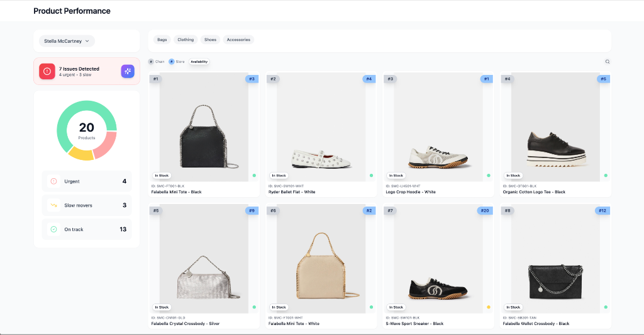Click 'Organic Cotton Logo Tee - Black' title
The width and height of the screenshot is (644, 335).
tap(534, 192)
